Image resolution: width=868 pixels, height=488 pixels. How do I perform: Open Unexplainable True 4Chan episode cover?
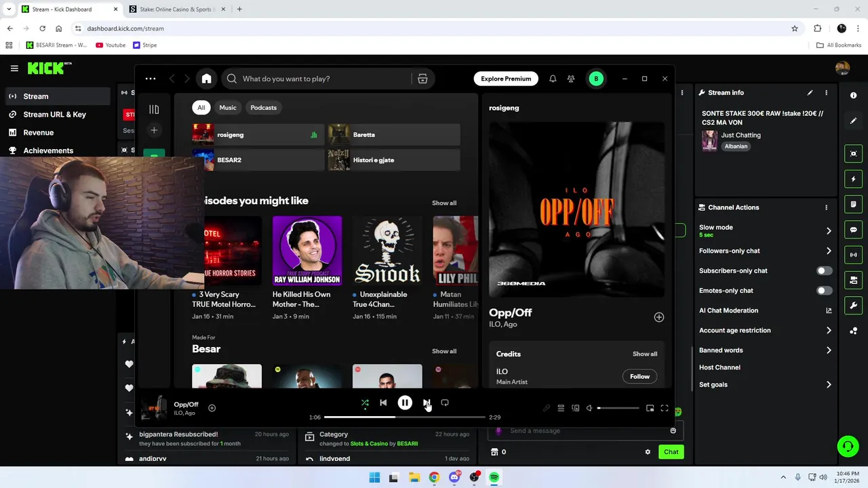(387, 251)
